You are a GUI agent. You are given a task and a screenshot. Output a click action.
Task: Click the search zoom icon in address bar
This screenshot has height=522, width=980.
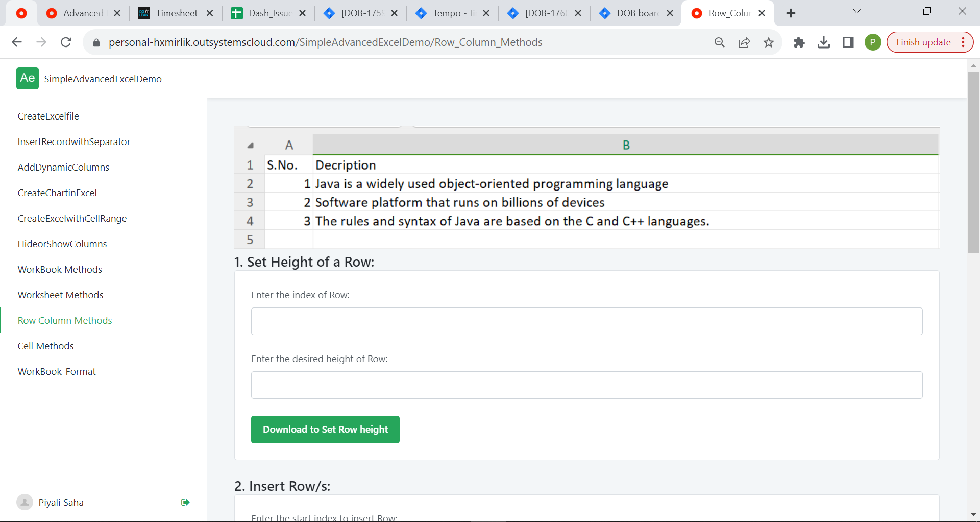coord(720,42)
